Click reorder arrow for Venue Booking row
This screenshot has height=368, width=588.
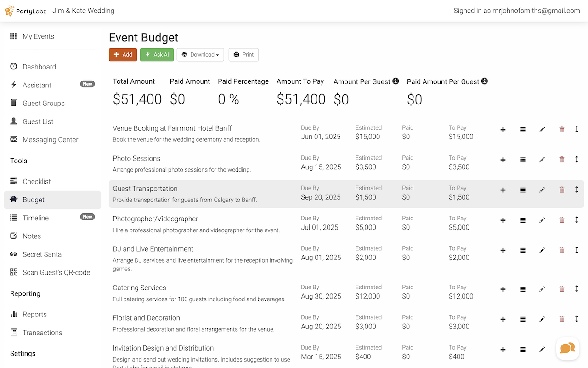(x=577, y=130)
